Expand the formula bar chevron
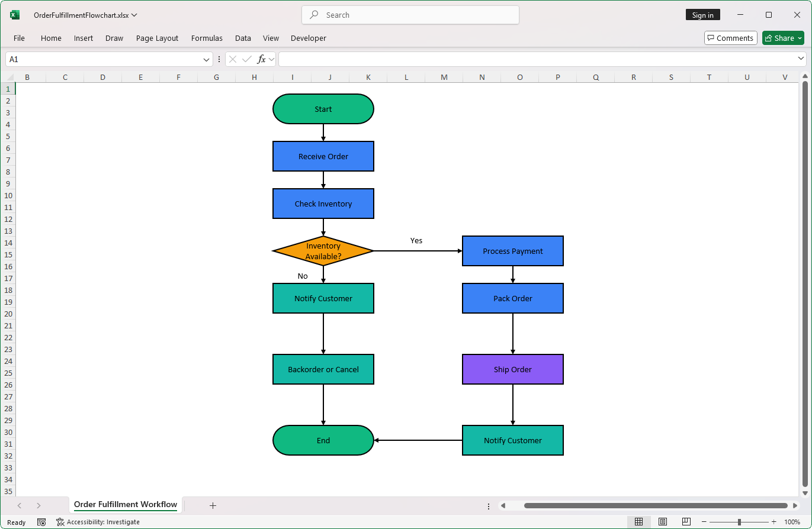Image resolution: width=812 pixels, height=529 pixels. coord(801,59)
